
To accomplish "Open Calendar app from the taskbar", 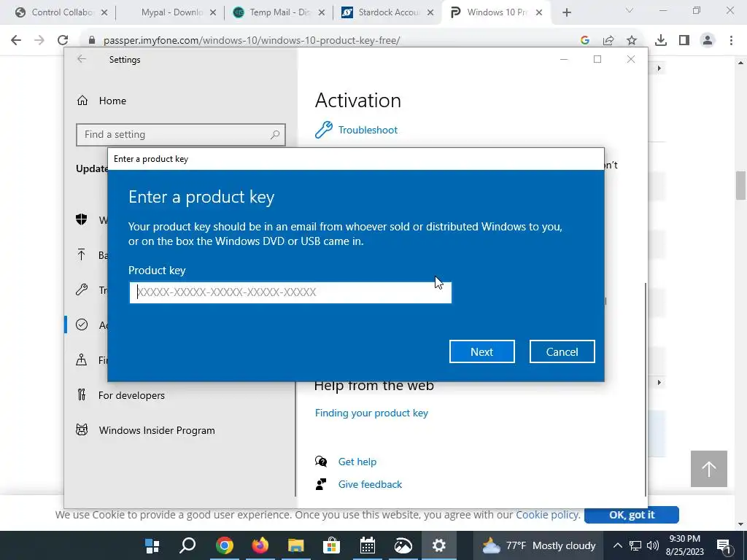I will (x=368, y=545).
